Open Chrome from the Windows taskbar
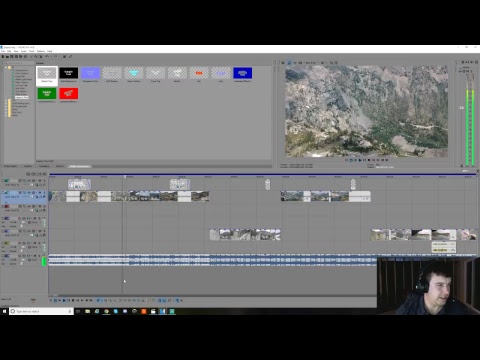Viewport: 480px width, 360px height. pyautogui.click(x=106, y=311)
